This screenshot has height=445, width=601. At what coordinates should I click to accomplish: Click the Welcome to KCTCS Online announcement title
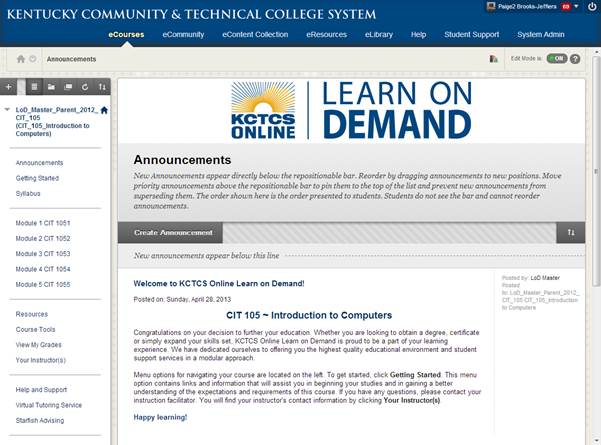pos(219,284)
